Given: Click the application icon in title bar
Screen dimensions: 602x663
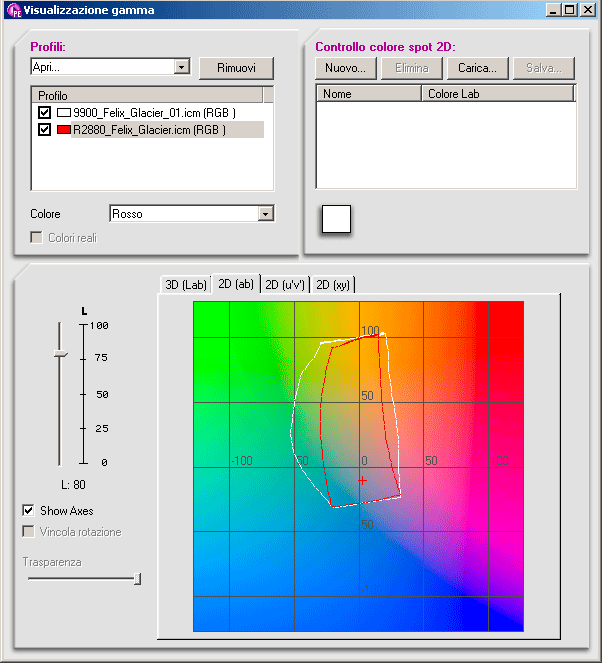Looking at the screenshot, I should [x=14, y=10].
